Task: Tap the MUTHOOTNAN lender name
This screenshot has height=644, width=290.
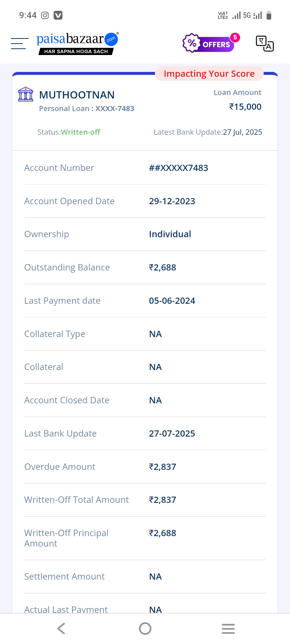Action: pos(77,95)
